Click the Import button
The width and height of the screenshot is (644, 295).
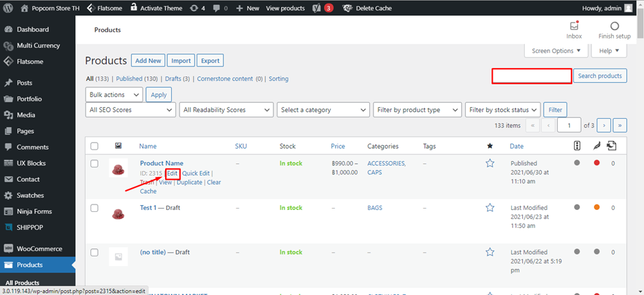(181, 60)
